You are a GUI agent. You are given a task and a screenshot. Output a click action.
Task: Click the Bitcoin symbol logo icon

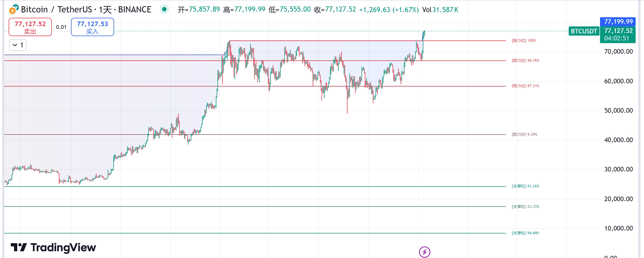click(x=14, y=9)
